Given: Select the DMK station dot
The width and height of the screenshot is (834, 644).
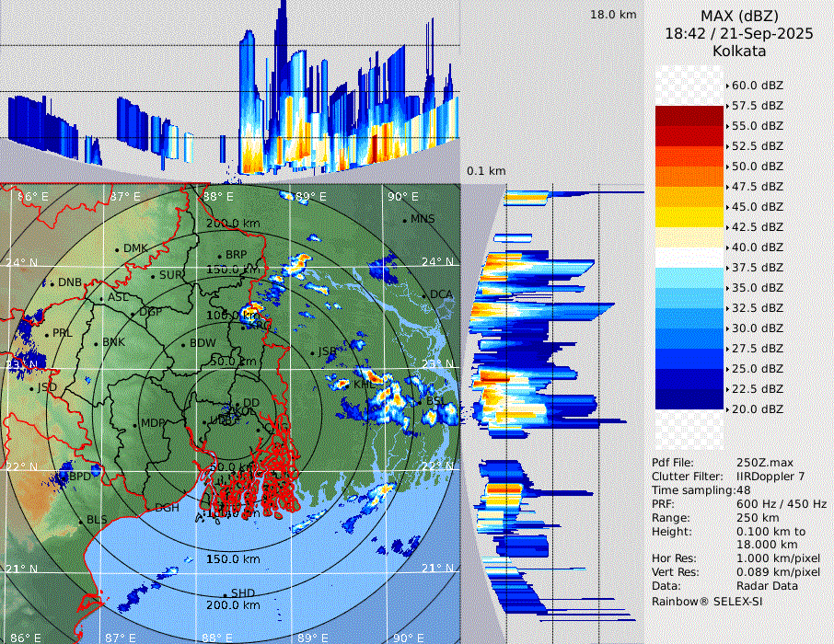Looking at the screenshot, I should (x=118, y=249).
